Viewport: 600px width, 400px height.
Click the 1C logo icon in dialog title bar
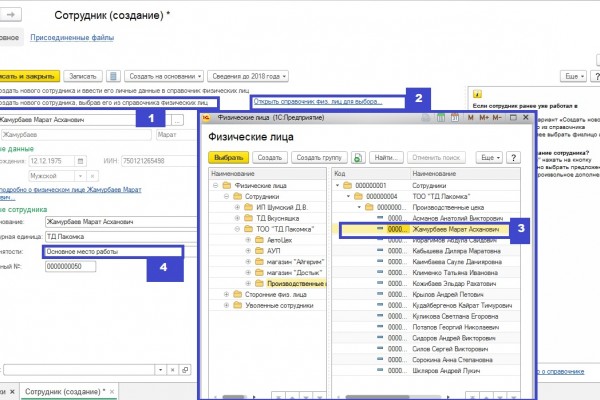(206, 118)
